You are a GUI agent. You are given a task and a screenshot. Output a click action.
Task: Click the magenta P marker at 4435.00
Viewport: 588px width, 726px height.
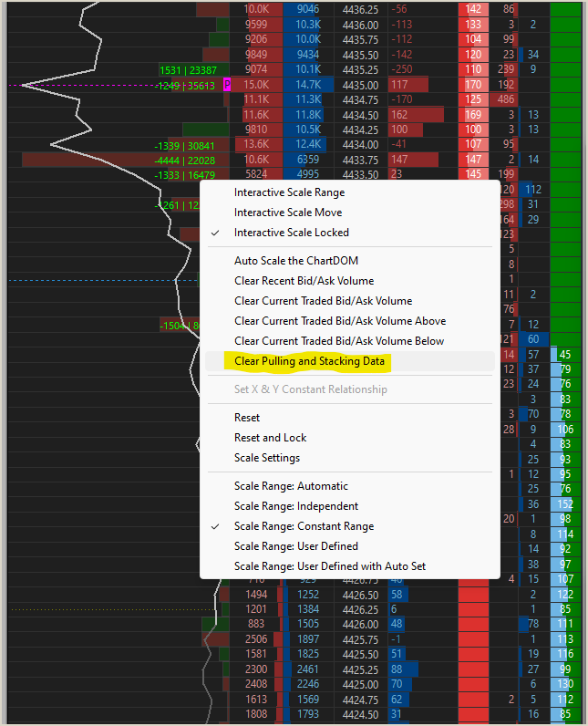(227, 85)
